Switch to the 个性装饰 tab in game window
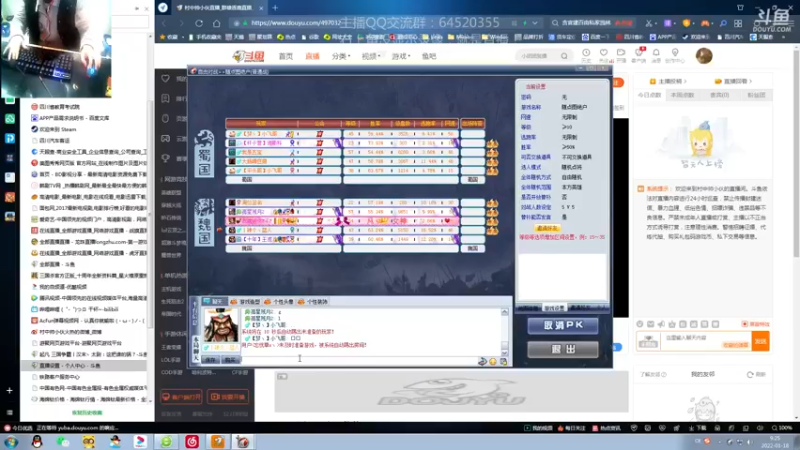800x450 pixels. click(313, 302)
